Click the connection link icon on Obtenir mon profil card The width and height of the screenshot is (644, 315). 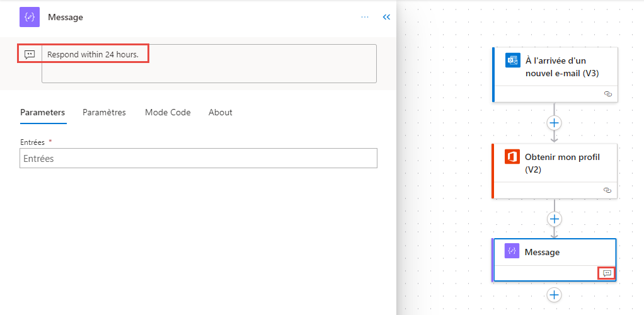pyautogui.click(x=608, y=190)
